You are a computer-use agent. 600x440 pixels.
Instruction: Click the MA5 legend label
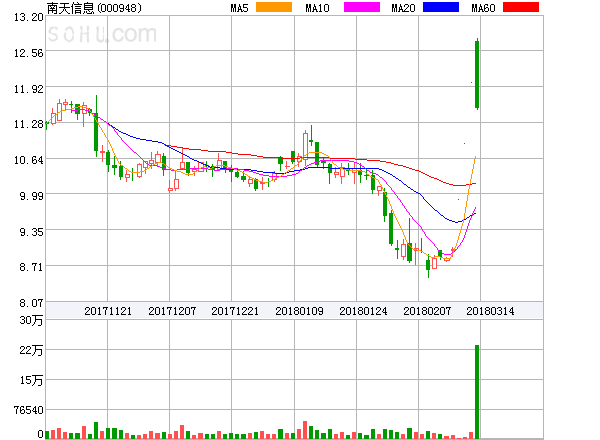click(240, 8)
